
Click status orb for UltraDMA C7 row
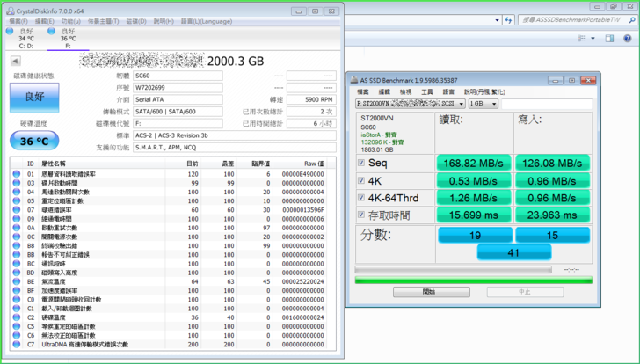coord(17,345)
